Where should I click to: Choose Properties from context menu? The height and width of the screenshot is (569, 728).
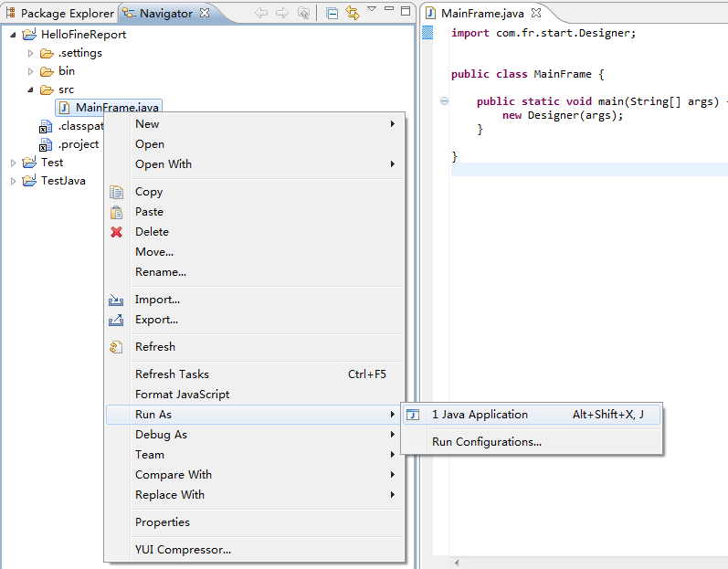255,522
